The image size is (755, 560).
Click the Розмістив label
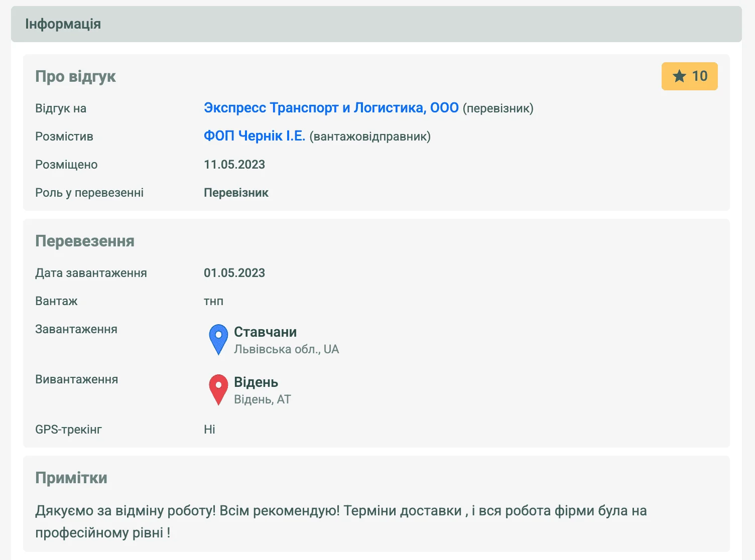(64, 136)
